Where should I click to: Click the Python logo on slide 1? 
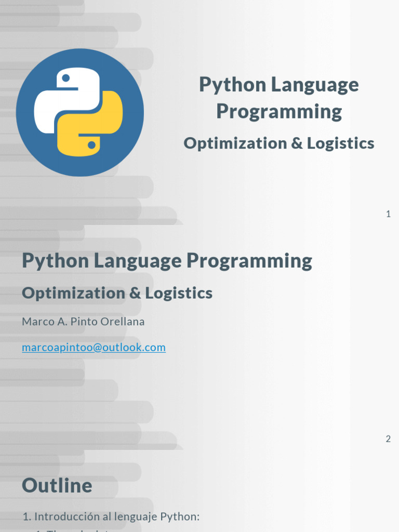click(79, 112)
